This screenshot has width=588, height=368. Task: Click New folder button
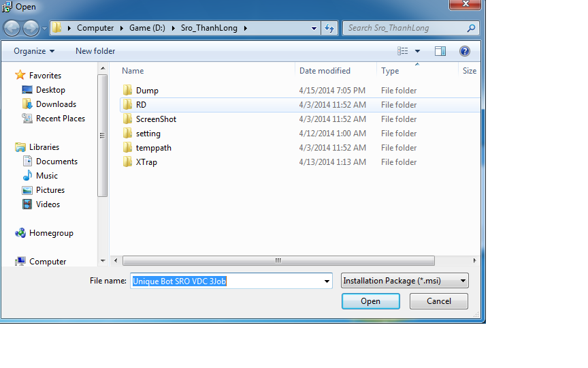[95, 51]
